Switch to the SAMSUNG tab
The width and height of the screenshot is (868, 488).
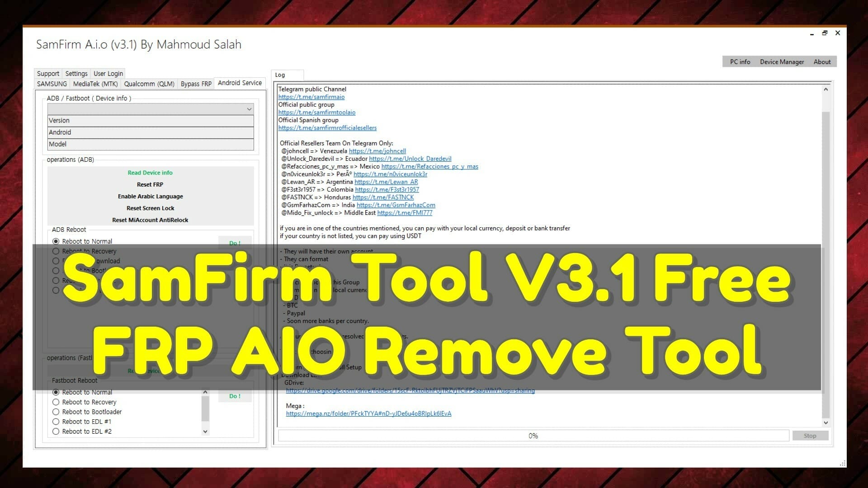(52, 83)
